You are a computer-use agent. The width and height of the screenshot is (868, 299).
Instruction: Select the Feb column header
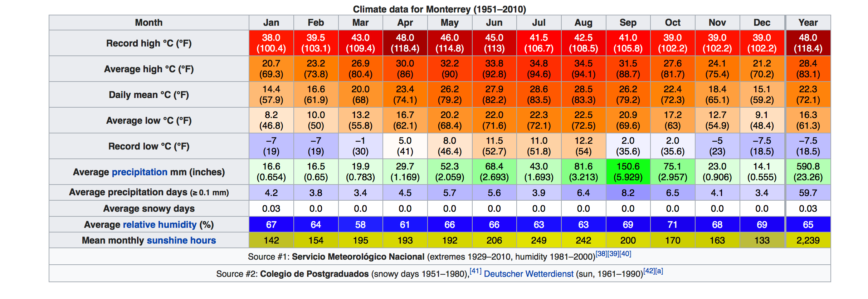(316, 23)
